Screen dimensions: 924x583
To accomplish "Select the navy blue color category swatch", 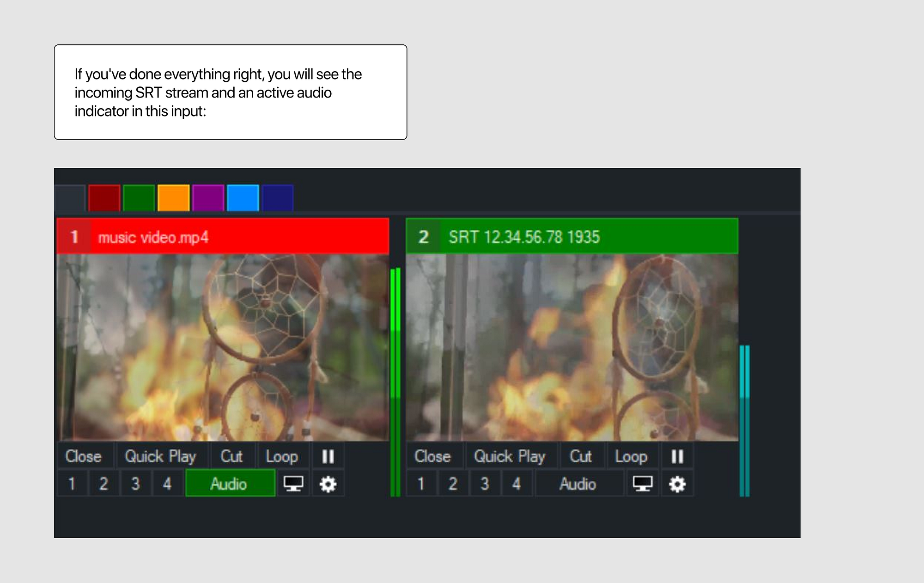I will [x=278, y=198].
